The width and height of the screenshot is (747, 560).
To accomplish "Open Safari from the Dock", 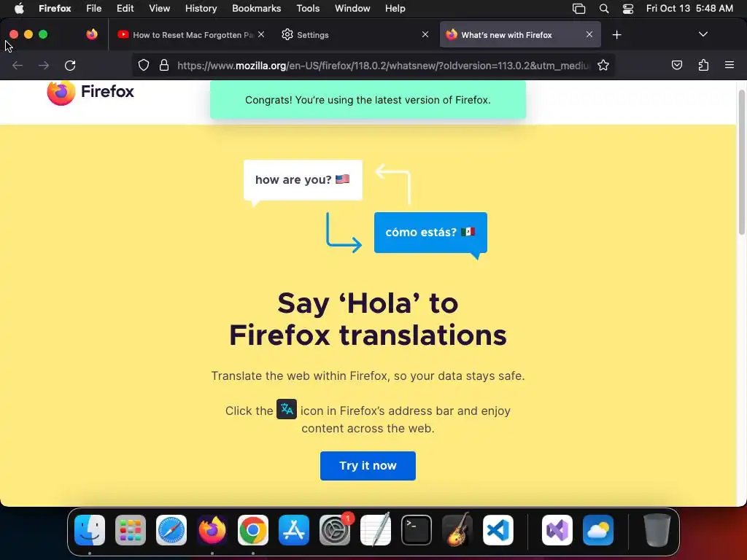I will click(171, 530).
